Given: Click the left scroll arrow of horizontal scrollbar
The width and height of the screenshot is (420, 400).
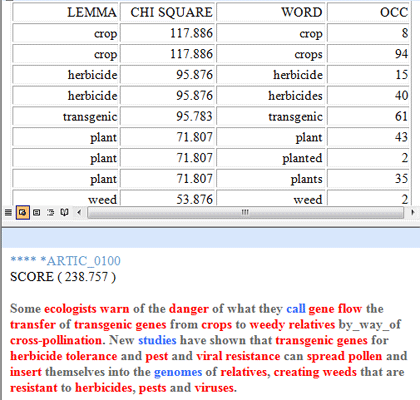Looking at the screenshot, I should coord(79,212).
